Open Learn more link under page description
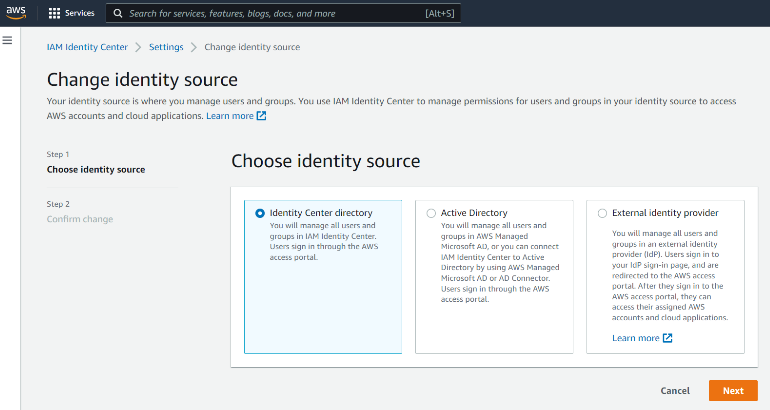The height and width of the screenshot is (410, 770). pyautogui.click(x=230, y=116)
